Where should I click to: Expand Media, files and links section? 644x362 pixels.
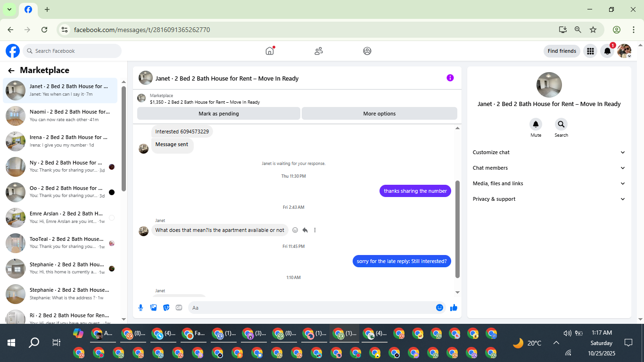pyautogui.click(x=549, y=183)
